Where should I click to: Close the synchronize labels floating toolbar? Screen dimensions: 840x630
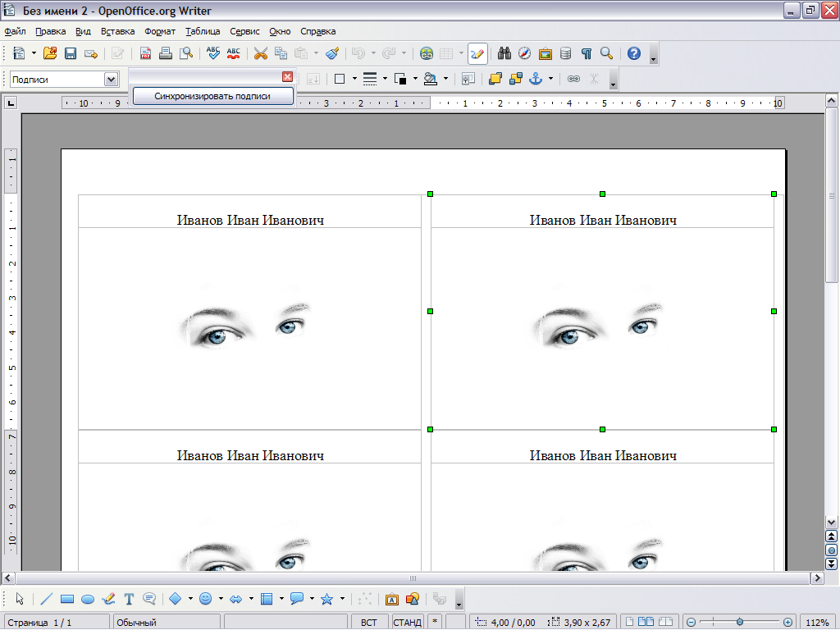pos(288,76)
